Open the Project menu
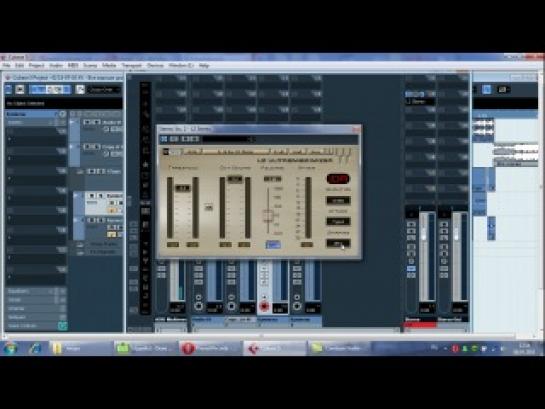The width and height of the screenshot is (545, 409). [36, 65]
